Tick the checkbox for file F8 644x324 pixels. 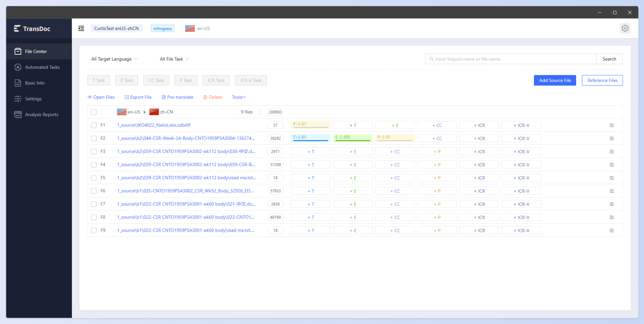94,217
